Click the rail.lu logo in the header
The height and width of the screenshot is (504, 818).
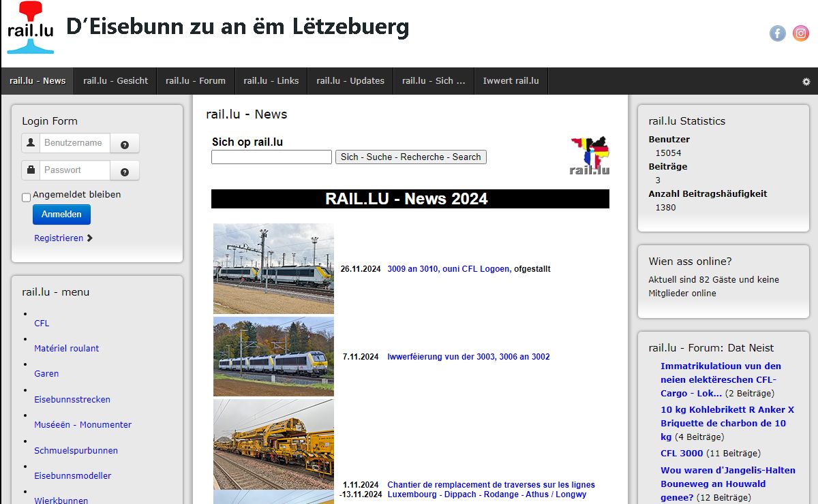(31, 28)
